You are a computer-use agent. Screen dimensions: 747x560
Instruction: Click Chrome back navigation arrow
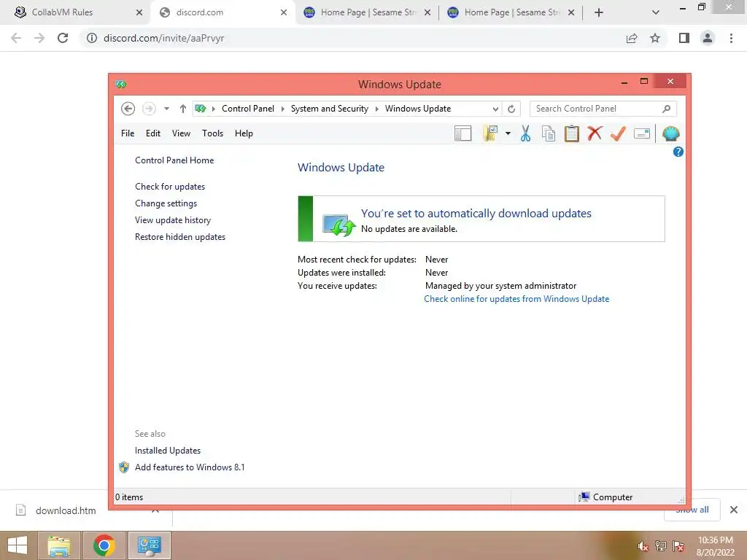[16, 38]
